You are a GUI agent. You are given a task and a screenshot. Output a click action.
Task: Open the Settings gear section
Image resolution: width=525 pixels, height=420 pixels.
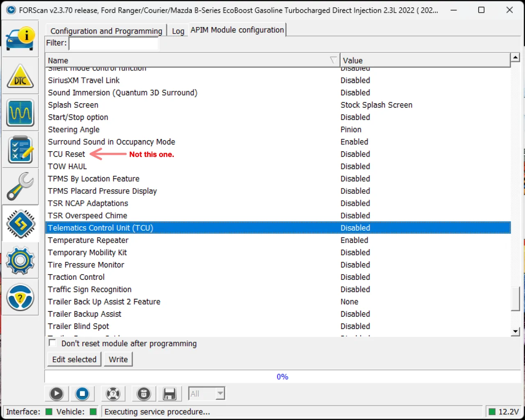click(20, 260)
